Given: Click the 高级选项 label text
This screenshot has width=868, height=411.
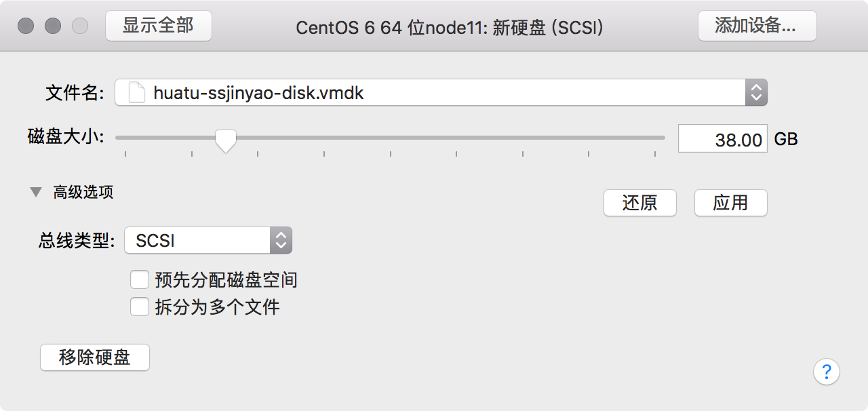Looking at the screenshot, I should pyautogui.click(x=83, y=192).
